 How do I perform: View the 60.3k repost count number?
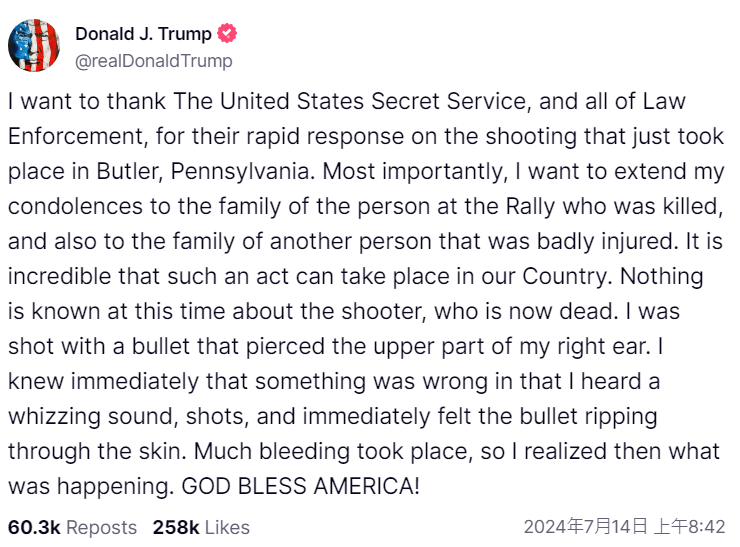[x=32, y=526]
